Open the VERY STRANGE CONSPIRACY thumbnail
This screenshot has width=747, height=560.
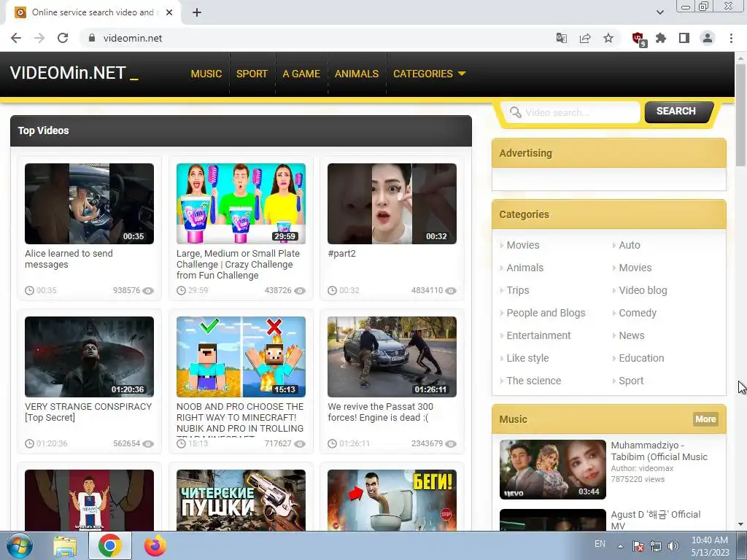click(x=89, y=357)
